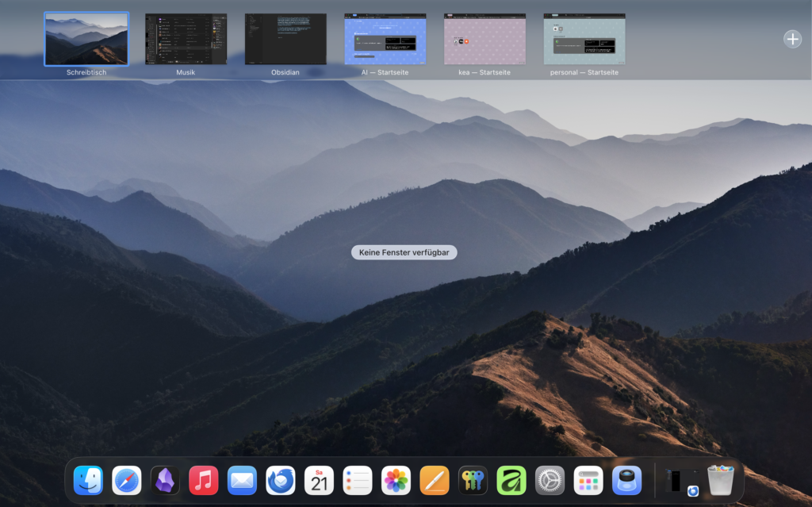Viewport: 812px width, 507px height.
Task: Launch the Photos app
Action: click(x=396, y=480)
